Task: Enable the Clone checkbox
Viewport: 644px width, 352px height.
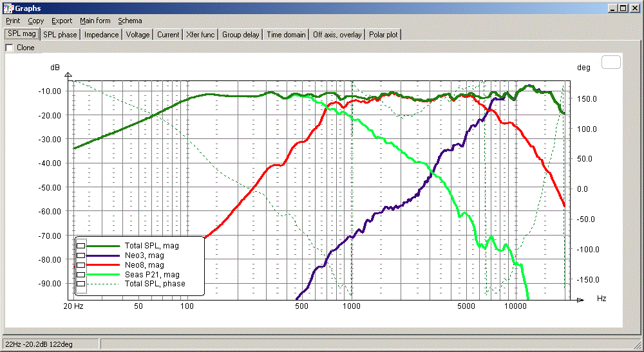Action: tap(10, 48)
